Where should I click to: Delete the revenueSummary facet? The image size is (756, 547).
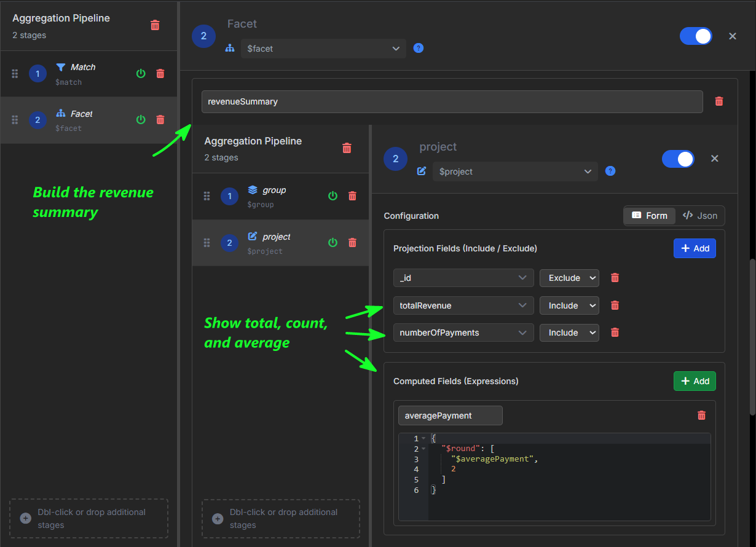click(x=719, y=101)
